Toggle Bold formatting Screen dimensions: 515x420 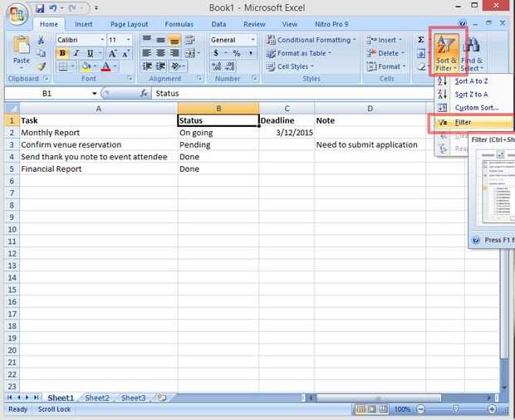[62, 53]
